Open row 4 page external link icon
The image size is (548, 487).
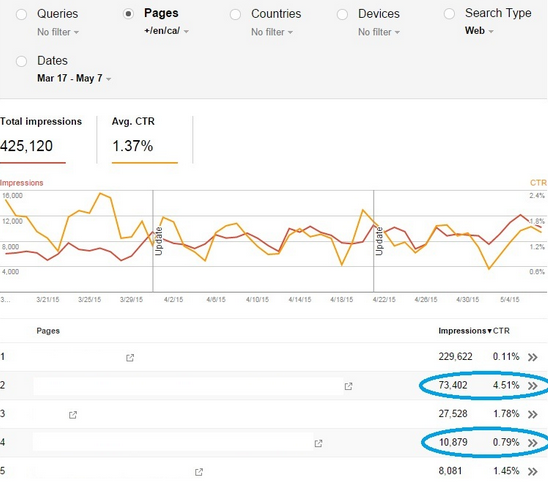pos(318,443)
